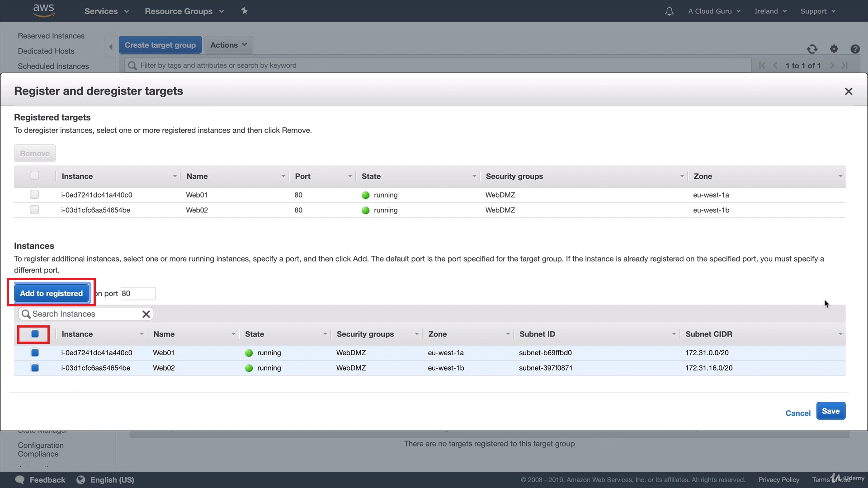Open the Actions dropdown
Screen dimensions: 868x488
click(228, 45)
